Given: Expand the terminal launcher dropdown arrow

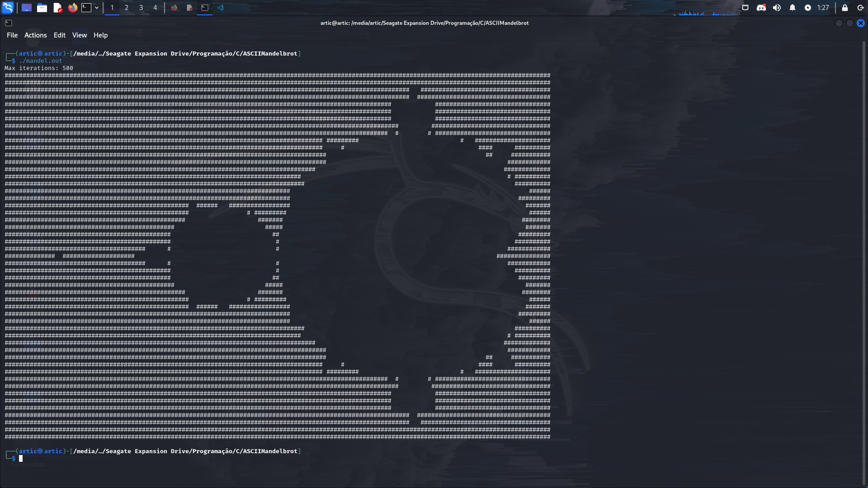Looking at the screenshot, I should click(97, 8).
